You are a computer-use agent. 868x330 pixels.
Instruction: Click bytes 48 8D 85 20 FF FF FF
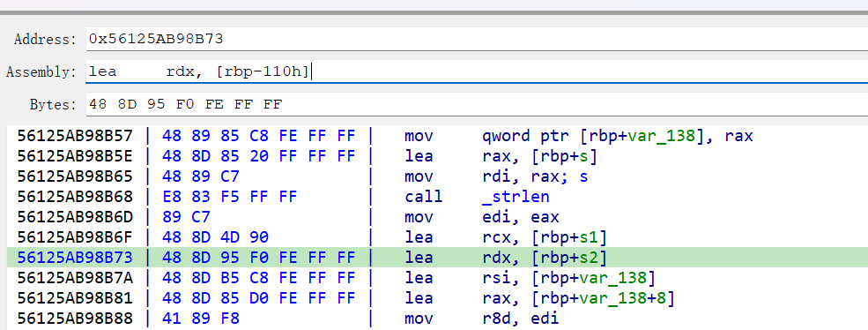(x=258, y=156)
